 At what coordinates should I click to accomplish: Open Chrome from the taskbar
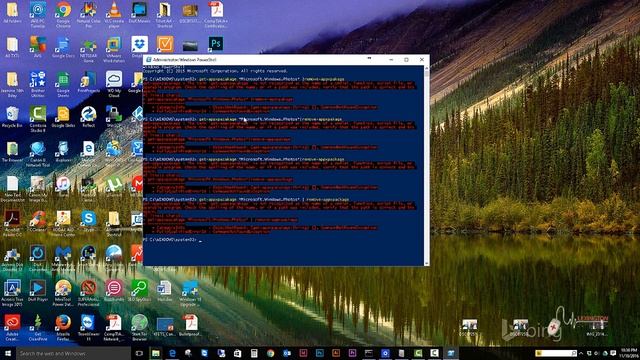click(x=270, y=353)
